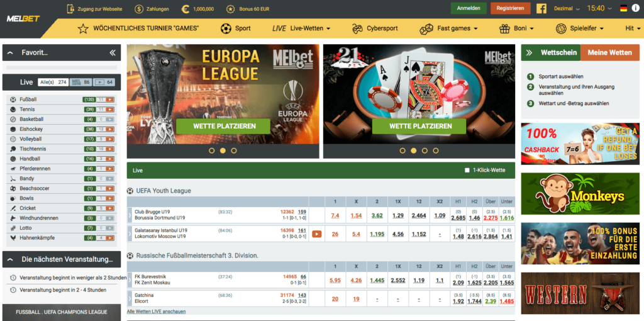Click the Zugang zur Webseite phone icon

70,9
